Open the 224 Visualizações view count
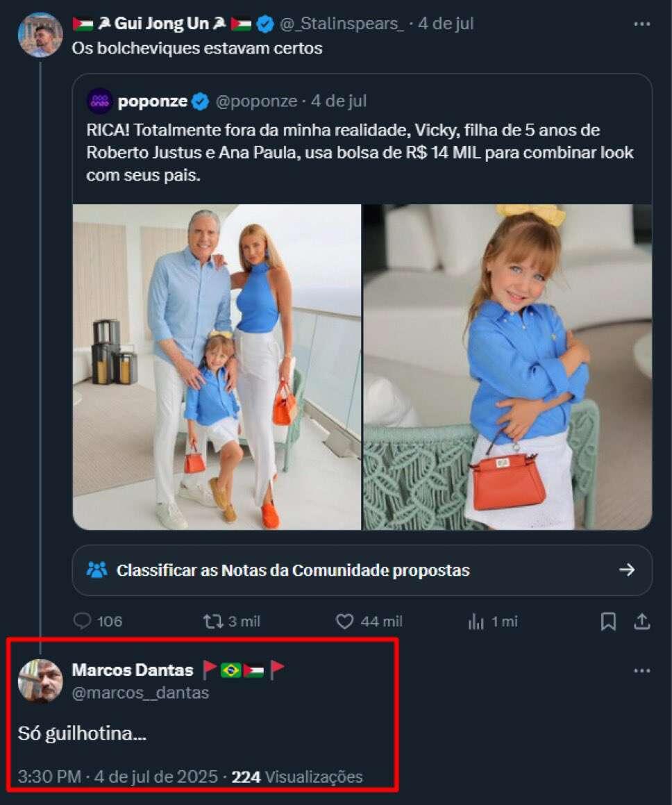This screenshot has width=672, height=805. click(x=297, y=777)
